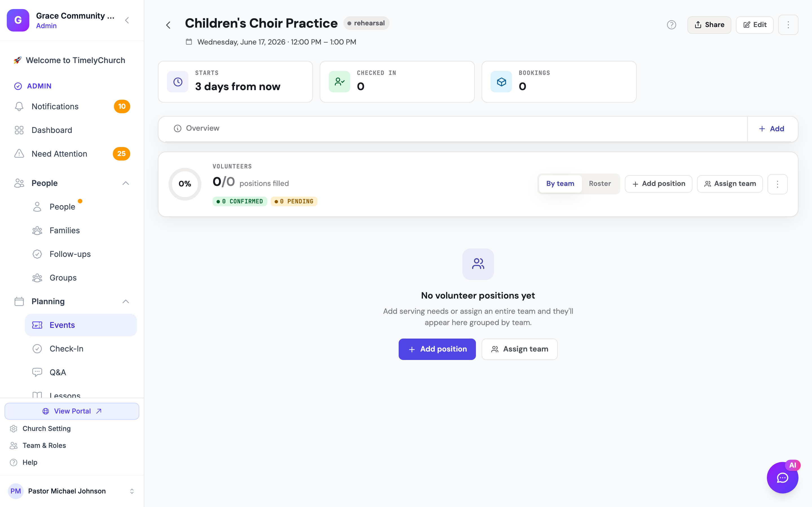Open the volunteers card three-dot menu
The image size is (812, 507).
pyautogui.click(x=777, y=184)
